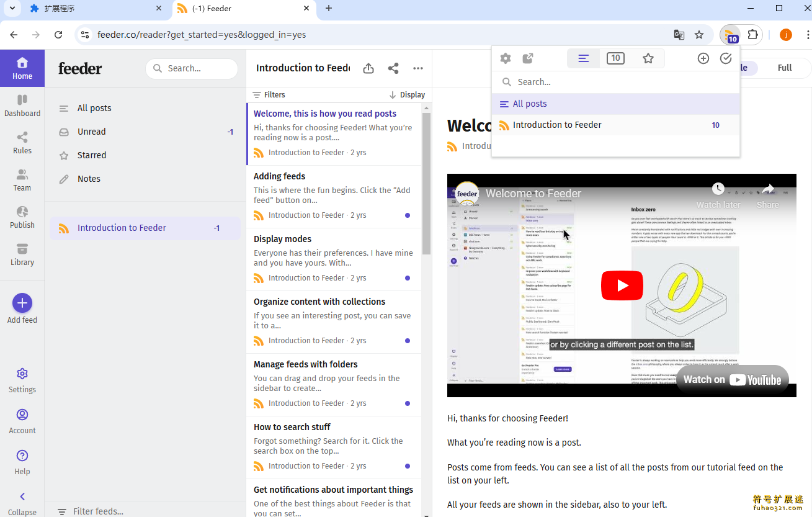Select All posts in extension popup
The width and height of the screenshot is (812, 517).
click(x=615, y=104)
